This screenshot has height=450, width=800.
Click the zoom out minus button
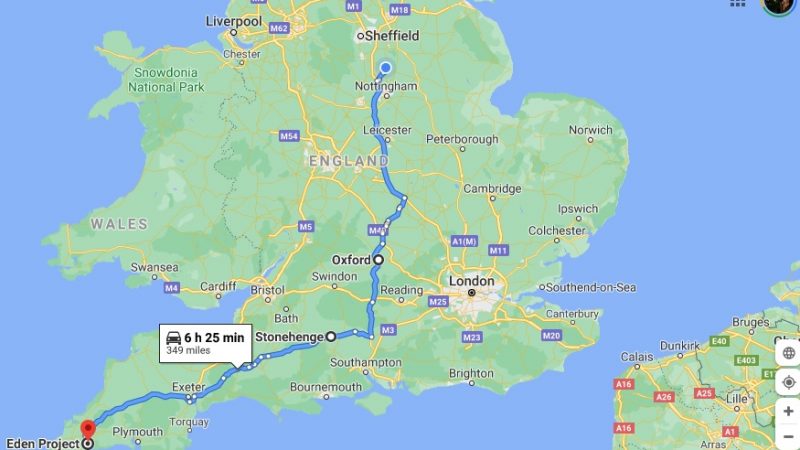click(788, 437)
